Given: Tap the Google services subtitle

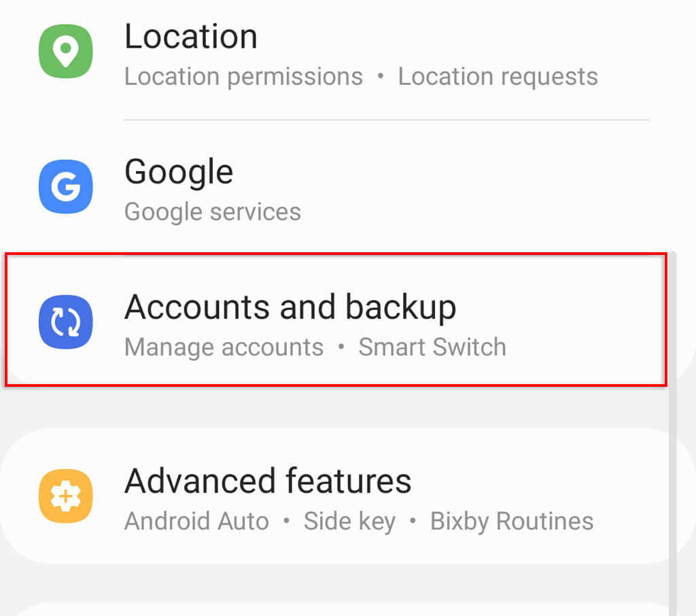Looking at the screenshot, I should click(x=212, y=211).
